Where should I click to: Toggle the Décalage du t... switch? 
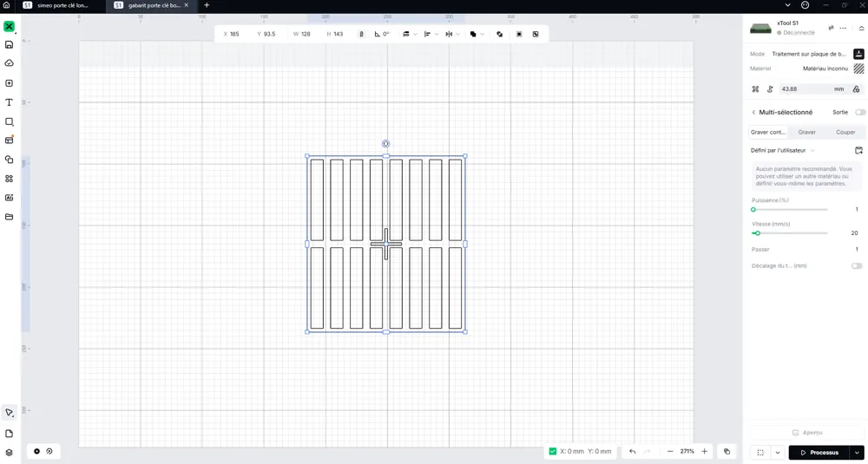pos(857,266)
